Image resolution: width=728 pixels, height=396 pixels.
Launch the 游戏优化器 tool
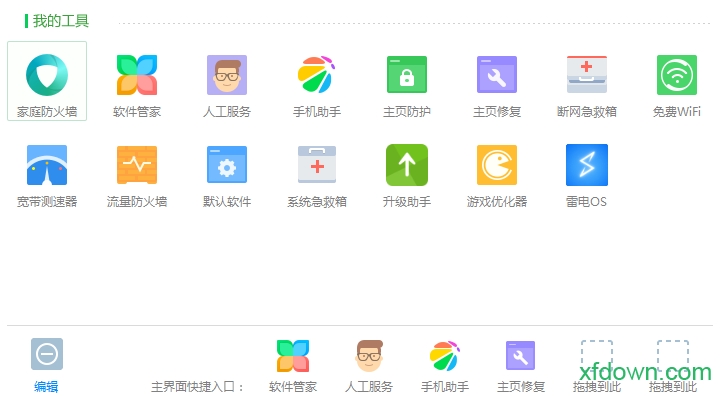497,165
